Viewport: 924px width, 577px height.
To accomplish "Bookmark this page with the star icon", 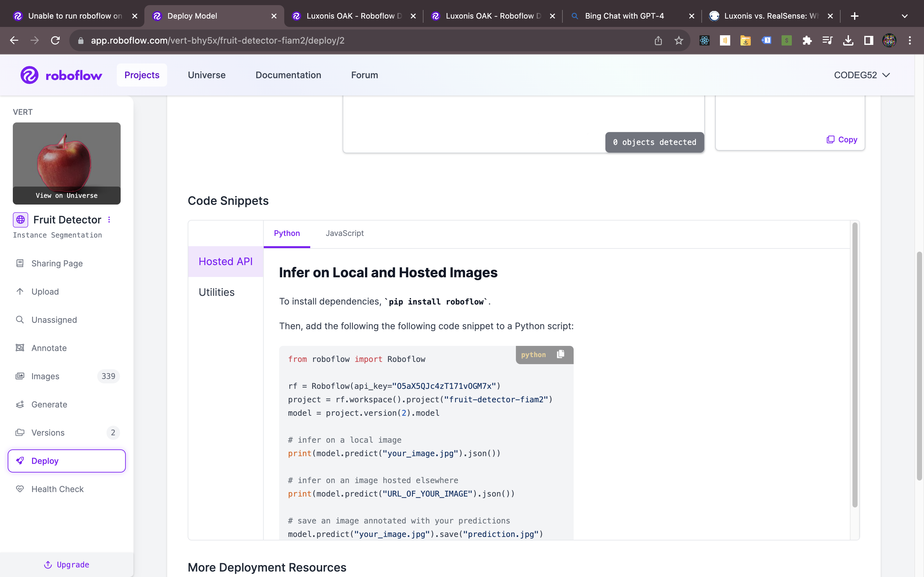I will tap(679, 40).
